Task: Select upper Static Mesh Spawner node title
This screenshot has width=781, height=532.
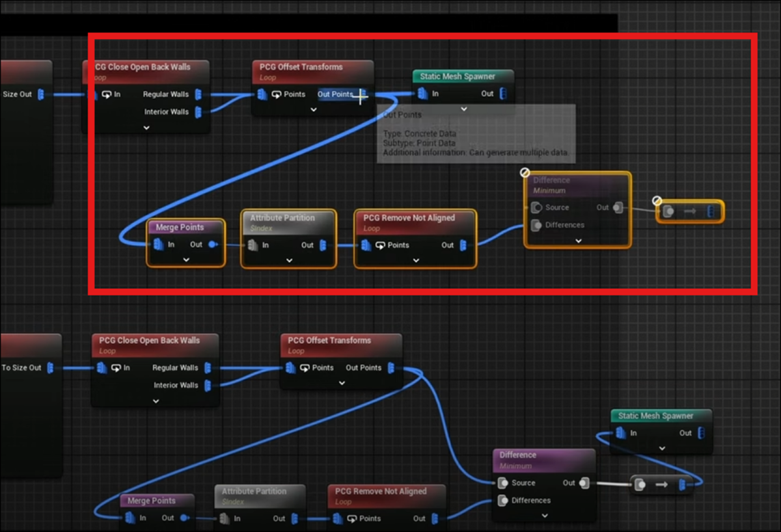Action: (458, 76)
